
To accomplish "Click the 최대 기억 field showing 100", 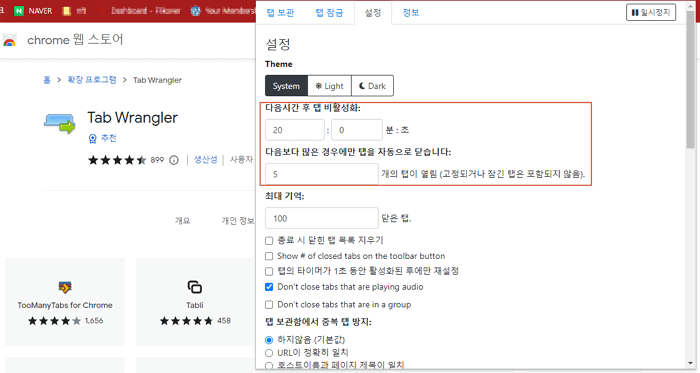I will [x=321, y=218].
